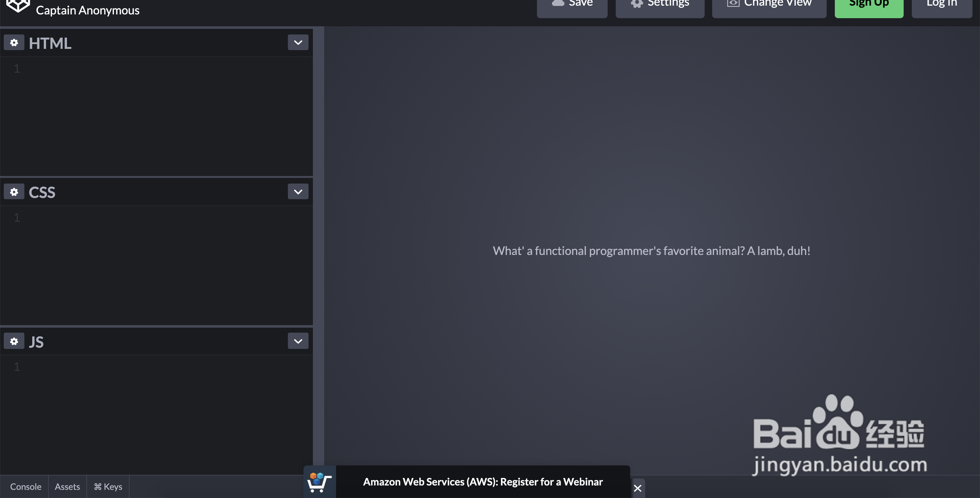Expand the JS panel dropdown chevron

(x=298, y=341)
